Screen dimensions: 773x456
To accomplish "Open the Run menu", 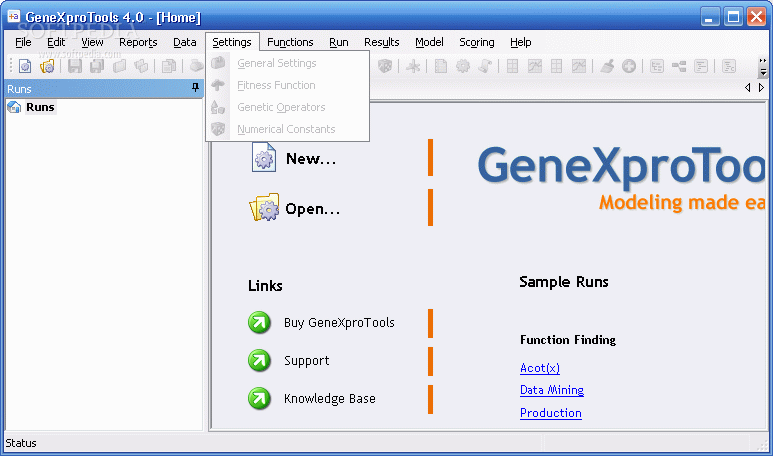I will [x=339, y=42].
